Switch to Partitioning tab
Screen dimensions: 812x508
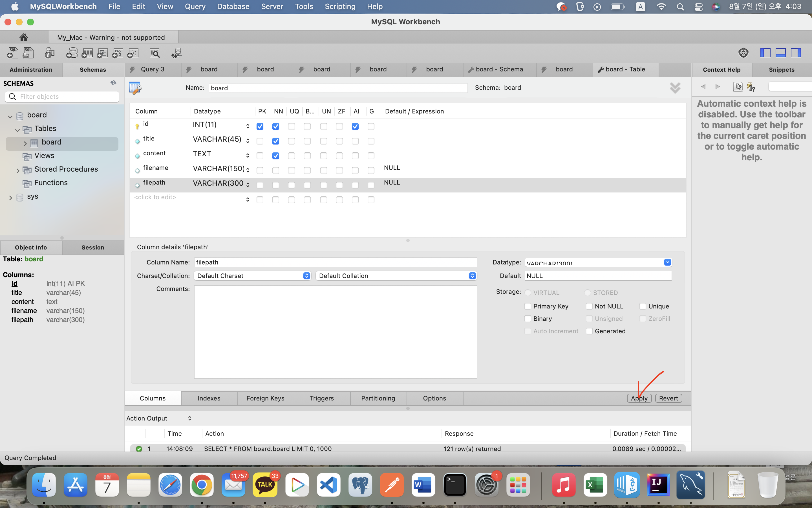(x=378, y=398)
